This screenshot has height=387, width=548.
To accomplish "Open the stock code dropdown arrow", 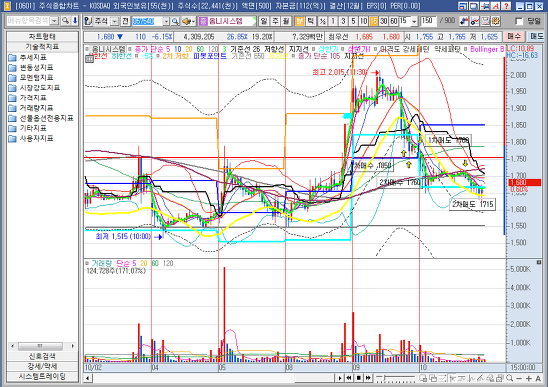I will tap(166, 21).
